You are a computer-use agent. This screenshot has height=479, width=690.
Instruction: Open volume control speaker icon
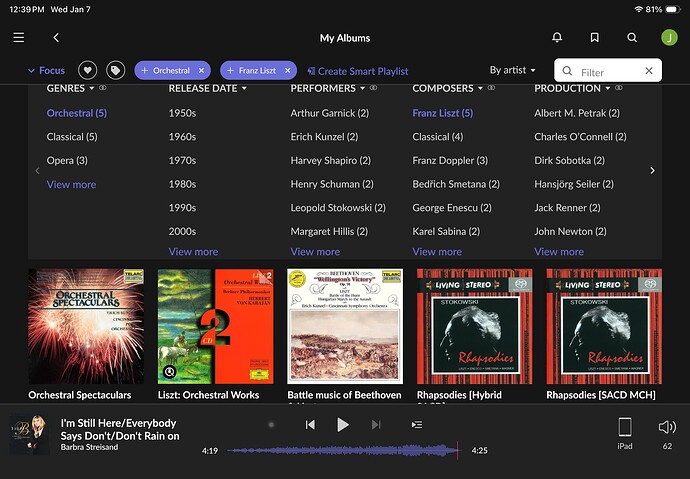[x=667, y=427]
